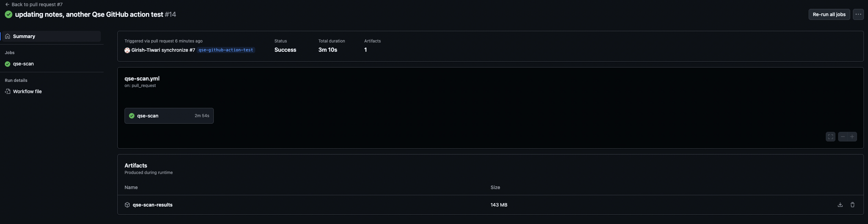Viewport: 868px width, 224px height.
Task: Open Workflow file in sidebar
Action: coord(27,91)
